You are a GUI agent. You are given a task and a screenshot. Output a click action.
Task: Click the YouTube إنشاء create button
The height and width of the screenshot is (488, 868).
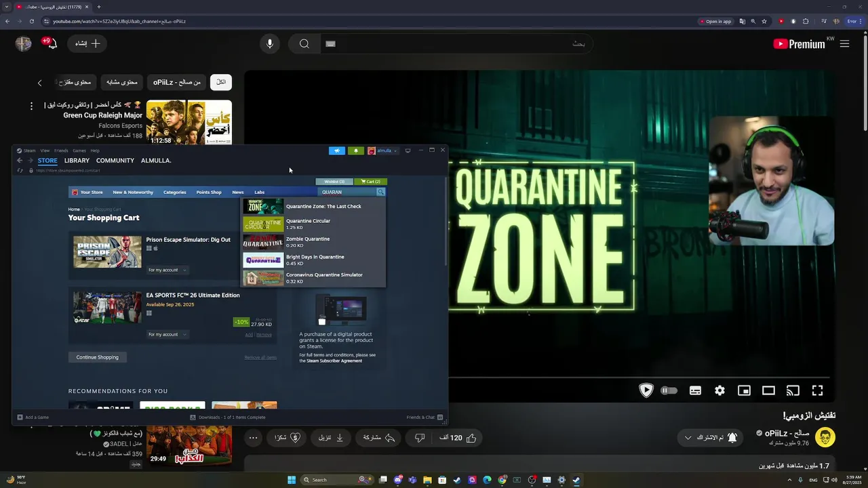click(x=87, y=44)
